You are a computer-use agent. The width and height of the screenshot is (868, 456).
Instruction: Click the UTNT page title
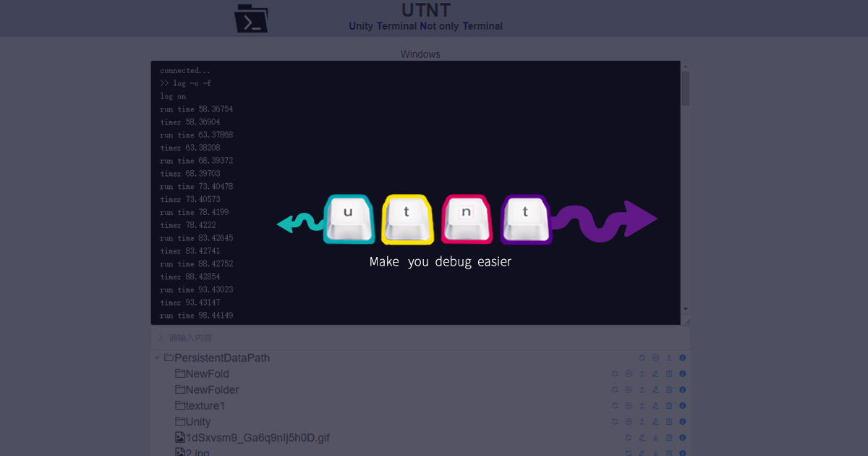pos(426,10)
